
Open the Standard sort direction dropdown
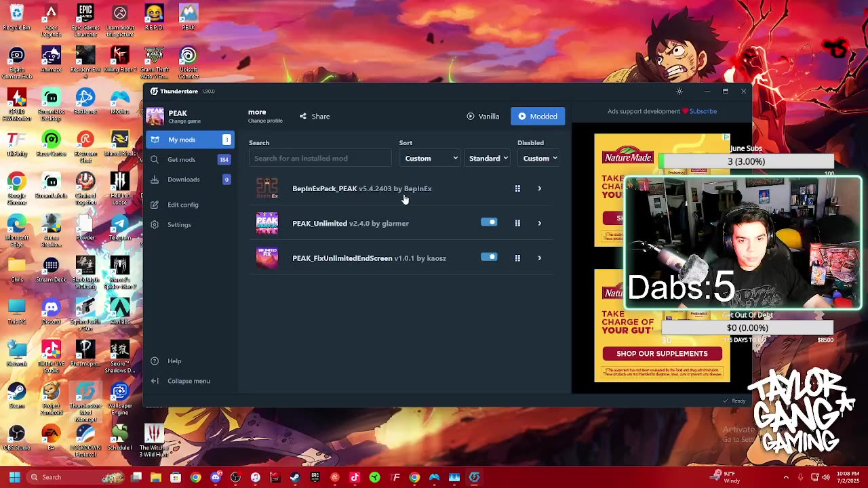pos(488,159)
